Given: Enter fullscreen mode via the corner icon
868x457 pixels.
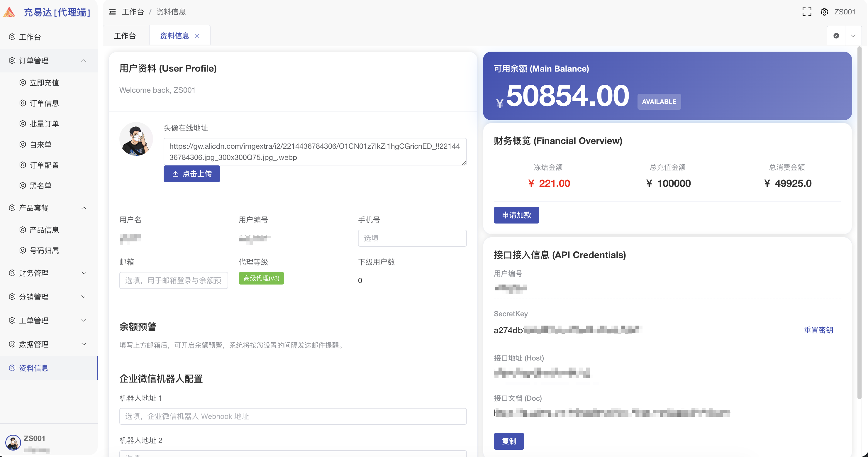Looking at the screenshot, I should tap(807, 12).
